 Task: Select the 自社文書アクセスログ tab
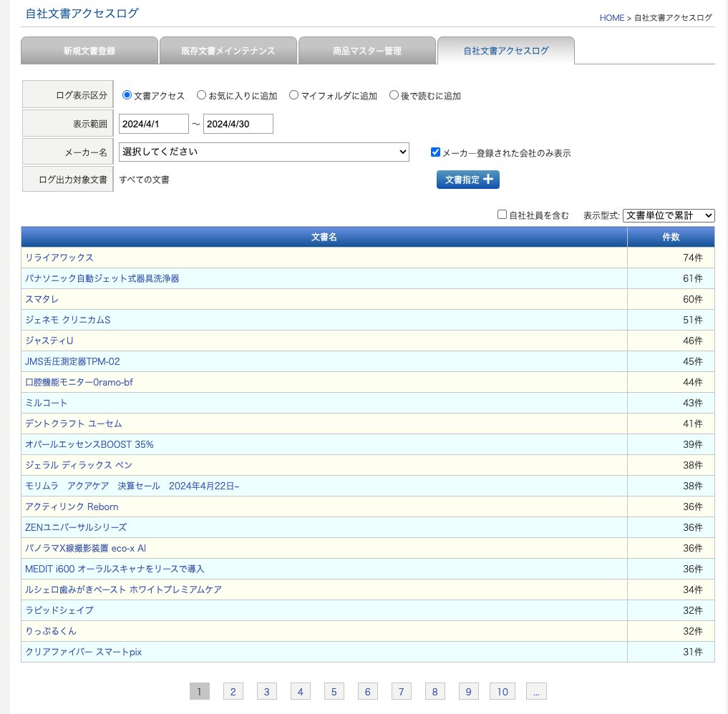pyautogui.click(x=505, y=51)
